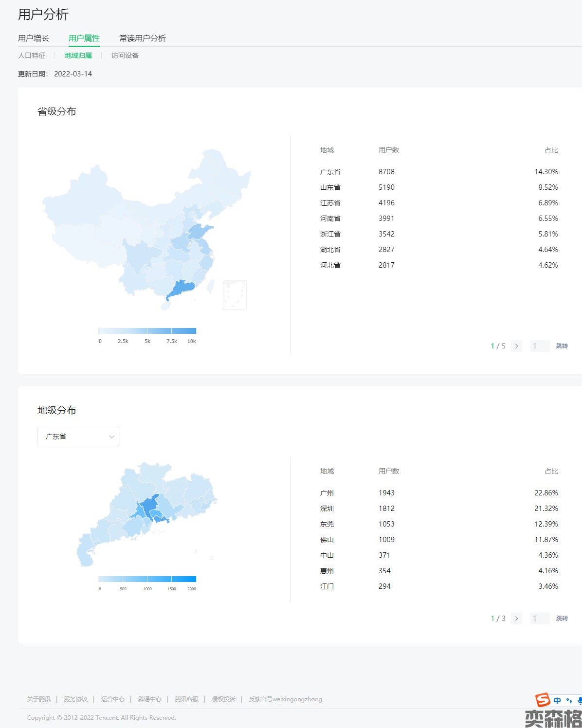Click city page number input field
Image resolution: width=582 pixels, height=728 pixels.
540,619
